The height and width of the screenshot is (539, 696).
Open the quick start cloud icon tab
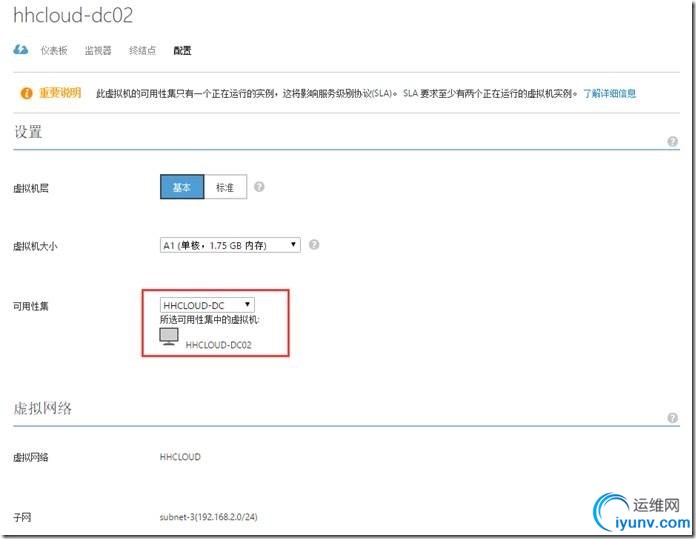pyautogui.click(x=20, y=49)
